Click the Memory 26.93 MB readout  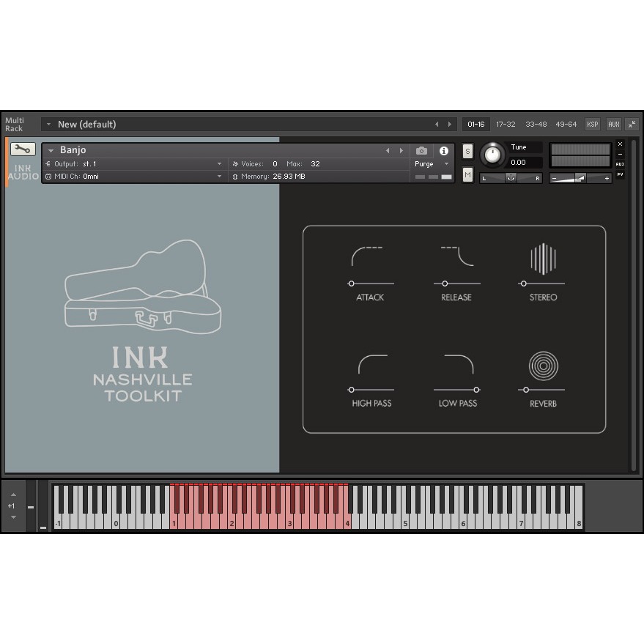pyautogui.click(x=289, y=177)
